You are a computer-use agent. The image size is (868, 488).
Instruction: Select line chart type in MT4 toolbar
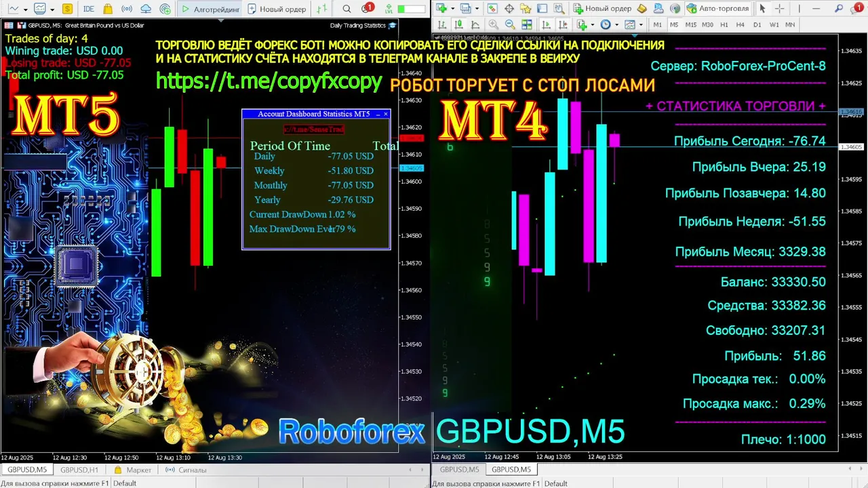click(475, 24)
